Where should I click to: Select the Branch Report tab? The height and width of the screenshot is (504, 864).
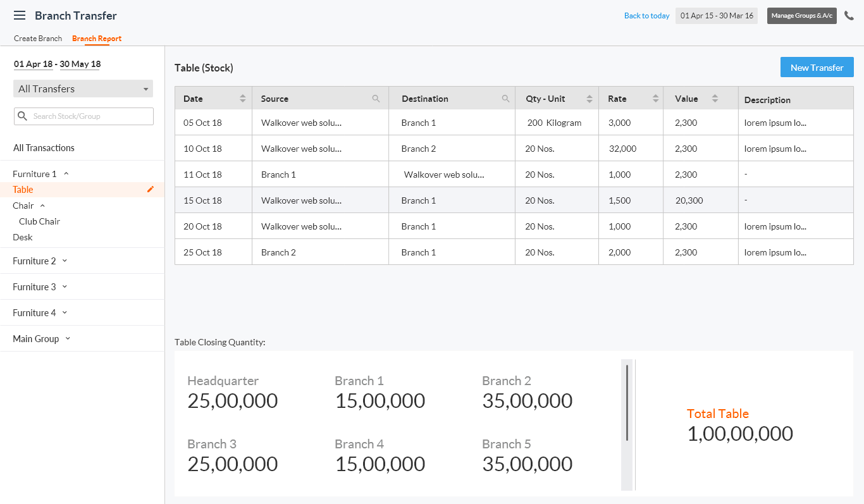coord(97,39)
